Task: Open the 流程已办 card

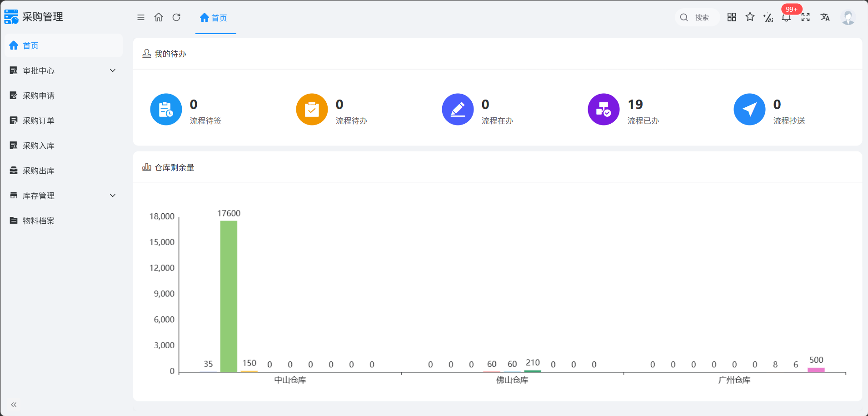Action: (624, 110)
